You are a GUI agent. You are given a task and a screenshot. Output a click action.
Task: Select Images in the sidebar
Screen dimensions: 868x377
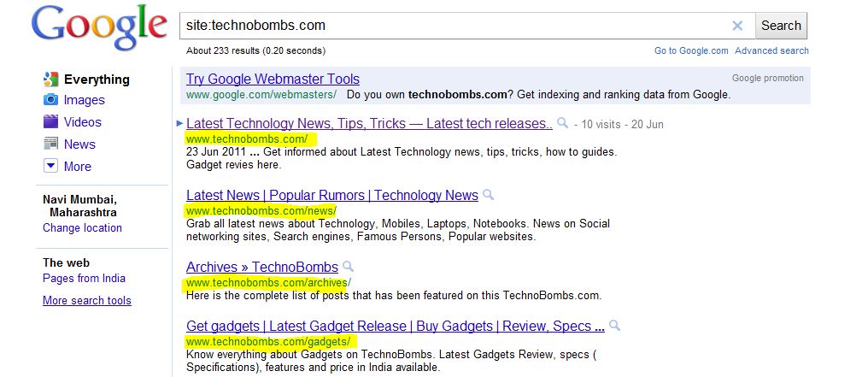click(84, 100)
